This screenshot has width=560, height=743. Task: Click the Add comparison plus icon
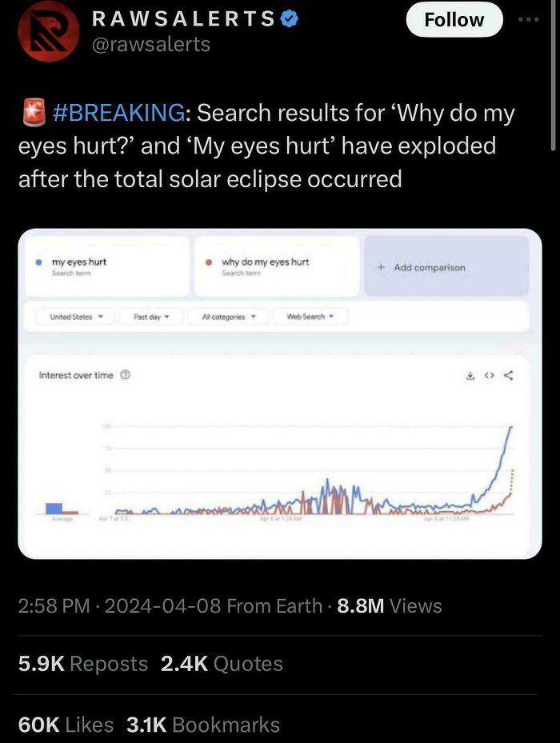[x=382, y=266]
